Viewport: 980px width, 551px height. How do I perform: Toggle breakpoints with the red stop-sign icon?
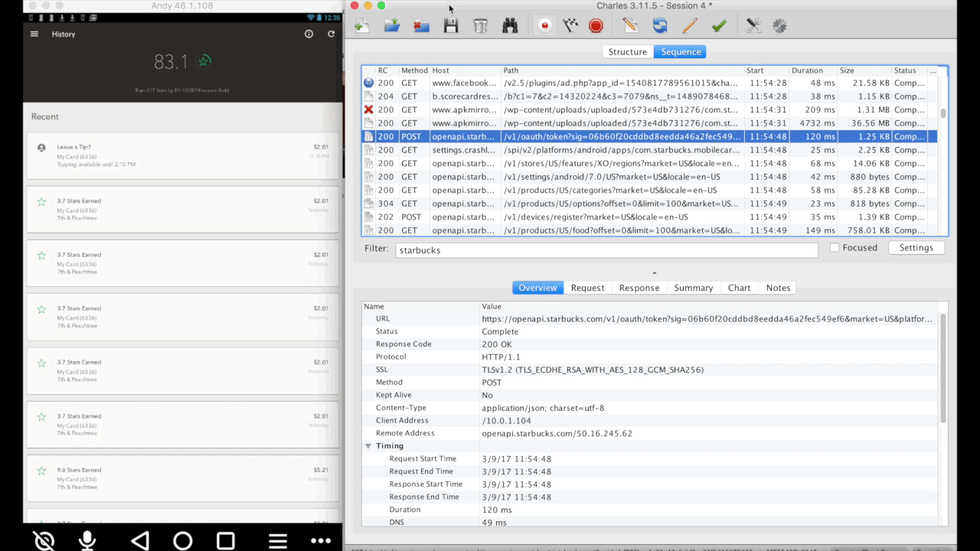pyautogui.click(x=596, y=25)
